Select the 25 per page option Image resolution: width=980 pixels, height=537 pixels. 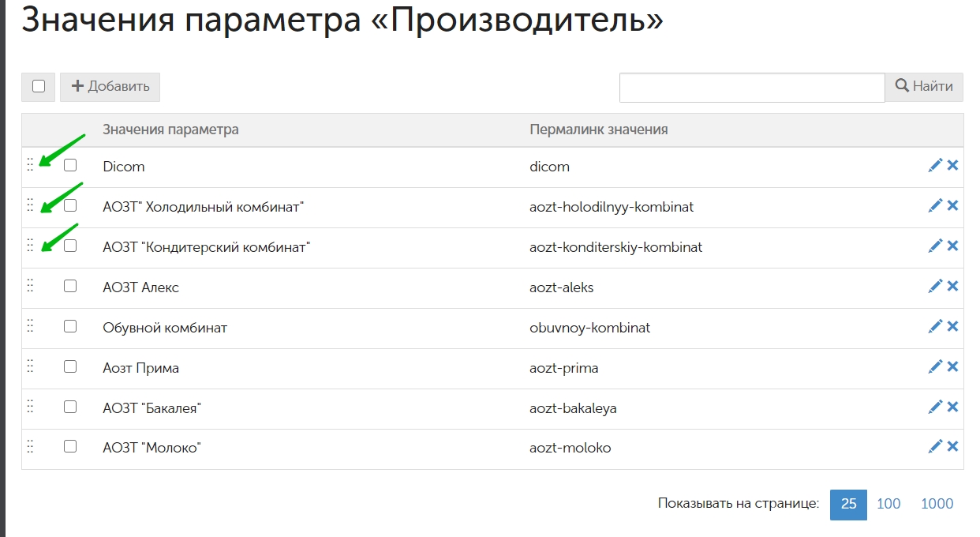(848, 504)
